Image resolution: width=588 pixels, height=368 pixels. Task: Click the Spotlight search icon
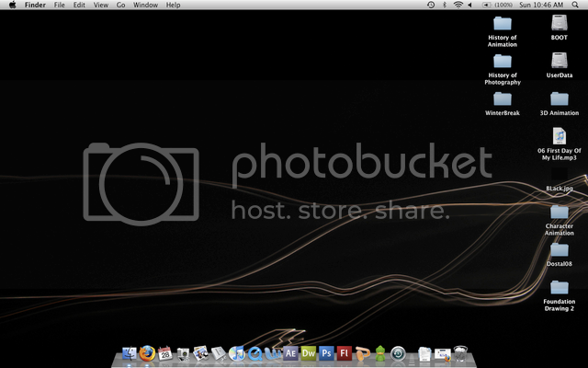point(577,6)
